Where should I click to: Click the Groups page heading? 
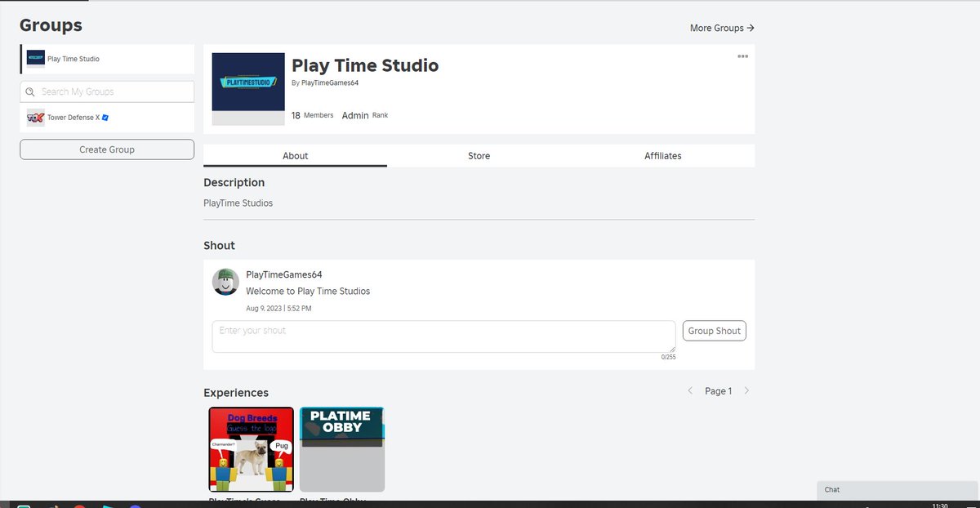pyautogui.click(x=51, y=25)
